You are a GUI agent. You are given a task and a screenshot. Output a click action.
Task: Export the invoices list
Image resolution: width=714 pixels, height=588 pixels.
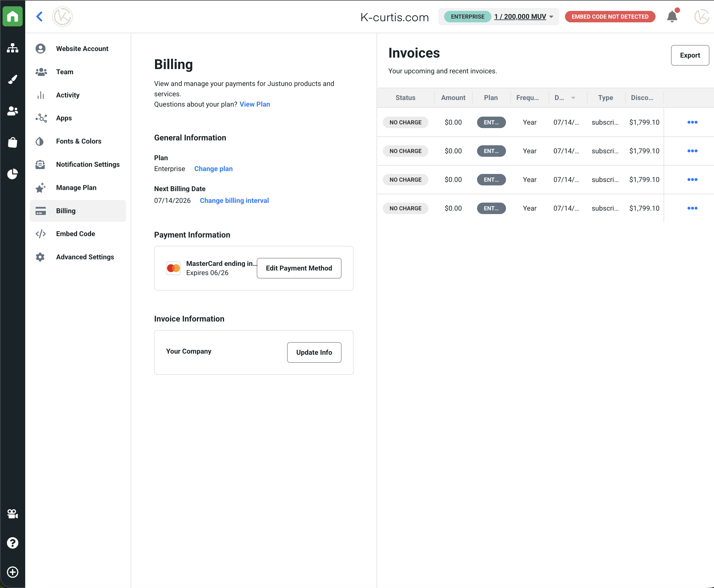coord(690,55)
